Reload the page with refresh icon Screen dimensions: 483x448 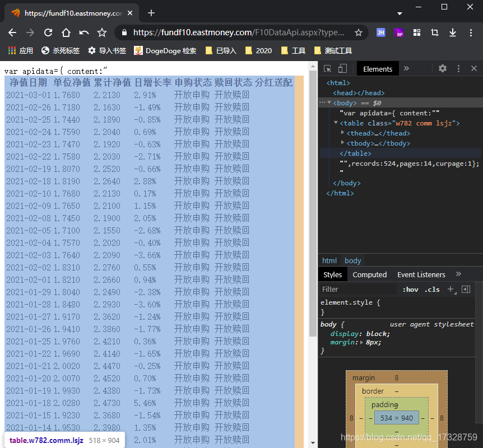coord(48,32)
